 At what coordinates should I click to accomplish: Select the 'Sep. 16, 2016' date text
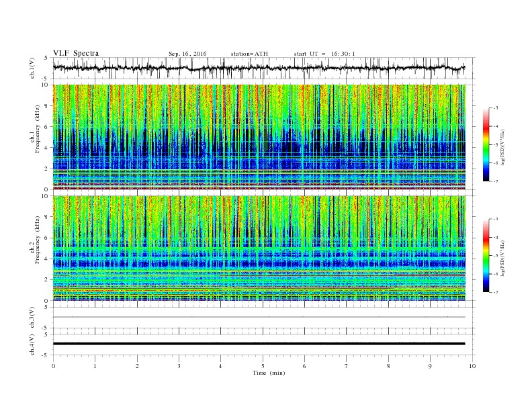tap(187, 54)
